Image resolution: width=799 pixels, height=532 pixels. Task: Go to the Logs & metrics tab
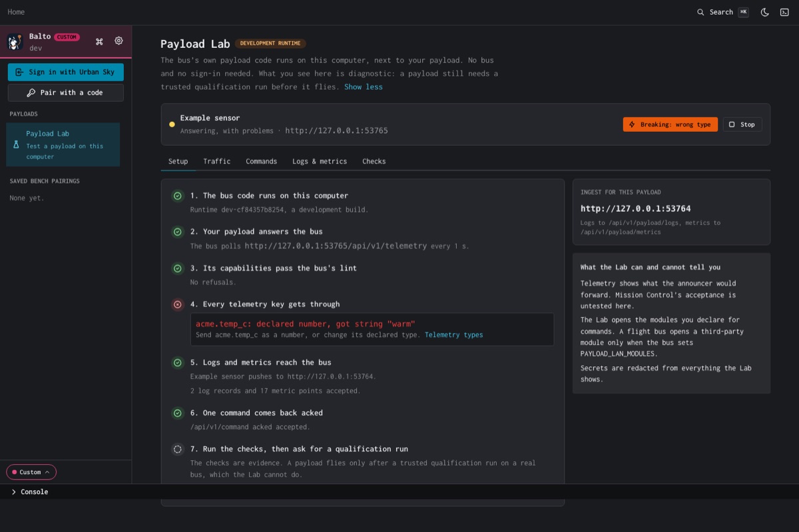tap(320, 161)
